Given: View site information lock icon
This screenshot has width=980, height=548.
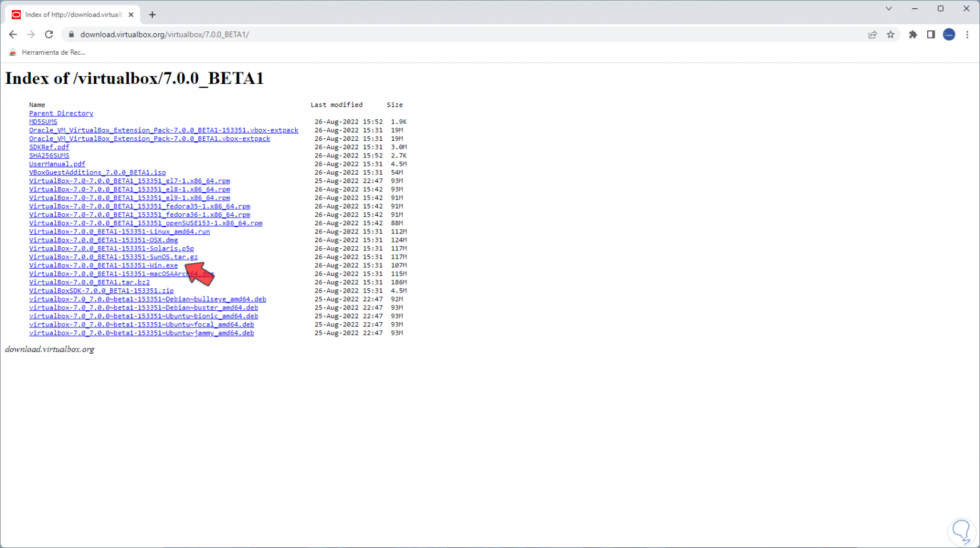Looking at the screenshot, I should [71, 34].
